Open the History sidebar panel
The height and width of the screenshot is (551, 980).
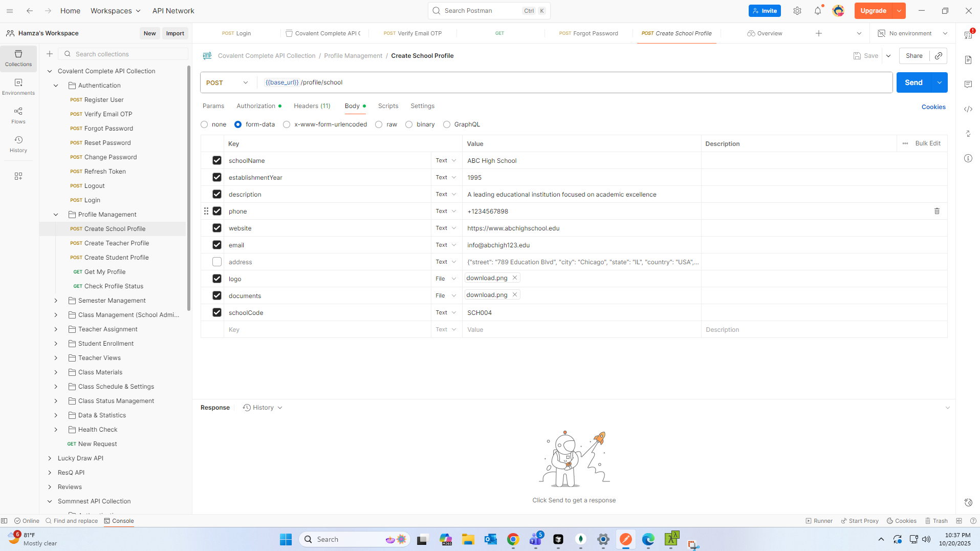(18, 144)
